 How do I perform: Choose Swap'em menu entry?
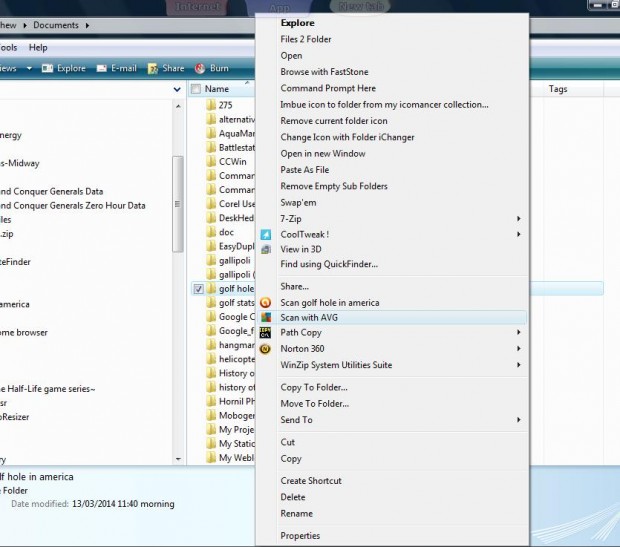pos(298,203)
